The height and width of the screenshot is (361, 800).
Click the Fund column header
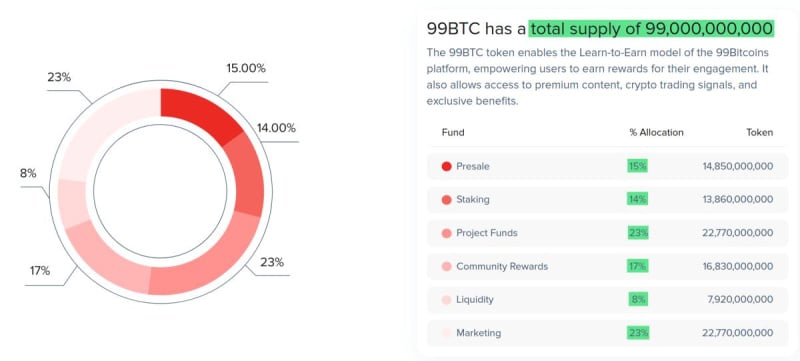coord(453,133)
